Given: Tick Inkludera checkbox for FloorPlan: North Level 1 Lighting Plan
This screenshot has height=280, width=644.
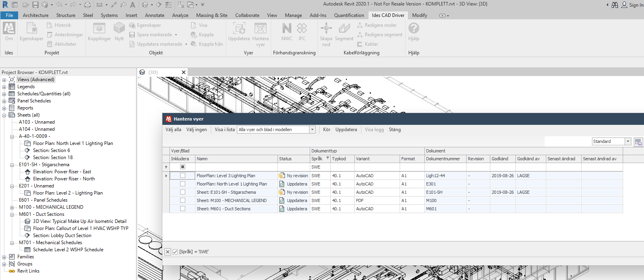Looking at the screenshot, I should coord(182,184).
